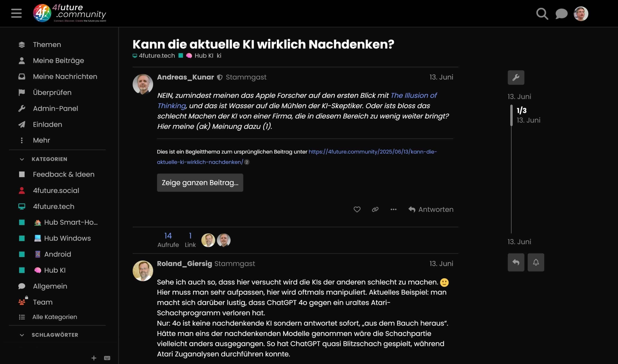Like Andreas_Kunar's post with heart icon
The width and height of the screenshot is (618, 364).
(357, 209)
